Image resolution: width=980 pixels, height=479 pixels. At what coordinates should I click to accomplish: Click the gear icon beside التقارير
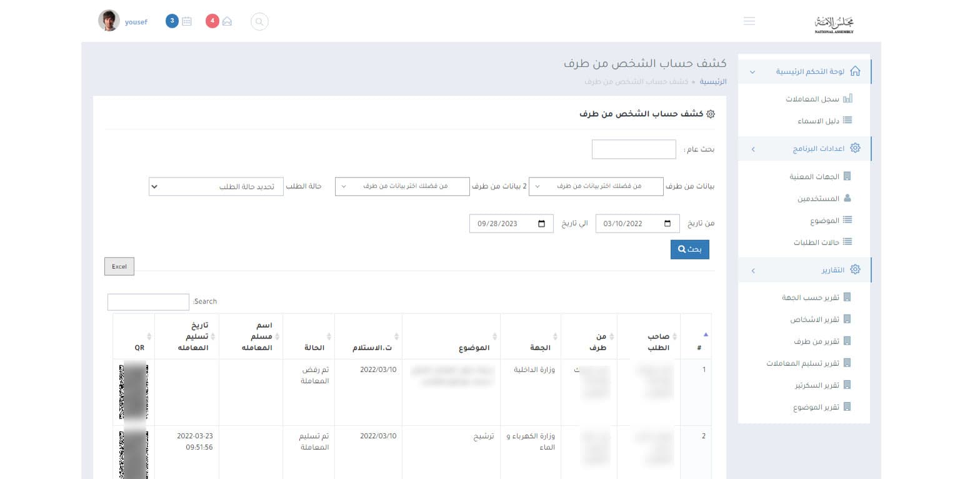coord(856,270)
